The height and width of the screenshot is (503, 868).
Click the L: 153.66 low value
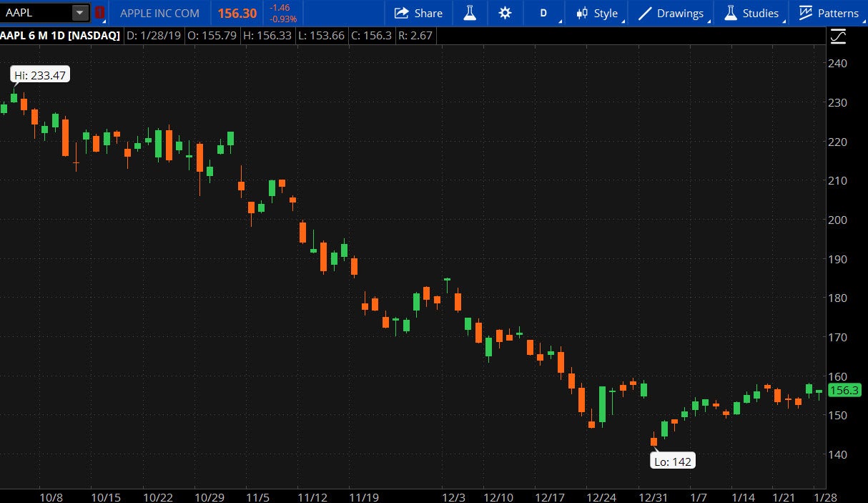click(321, 35)
